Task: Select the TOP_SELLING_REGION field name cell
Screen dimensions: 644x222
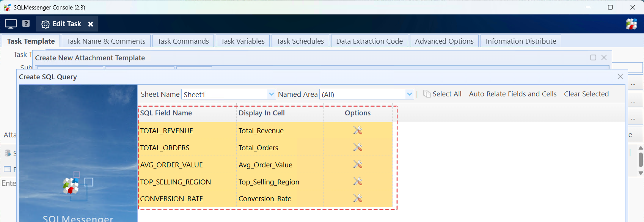Action: click(187, 182)
